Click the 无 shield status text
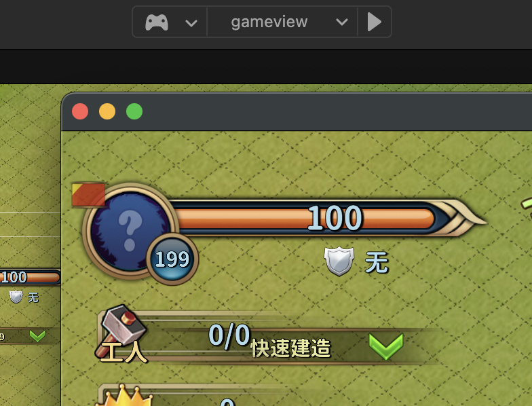 point(376,262)
